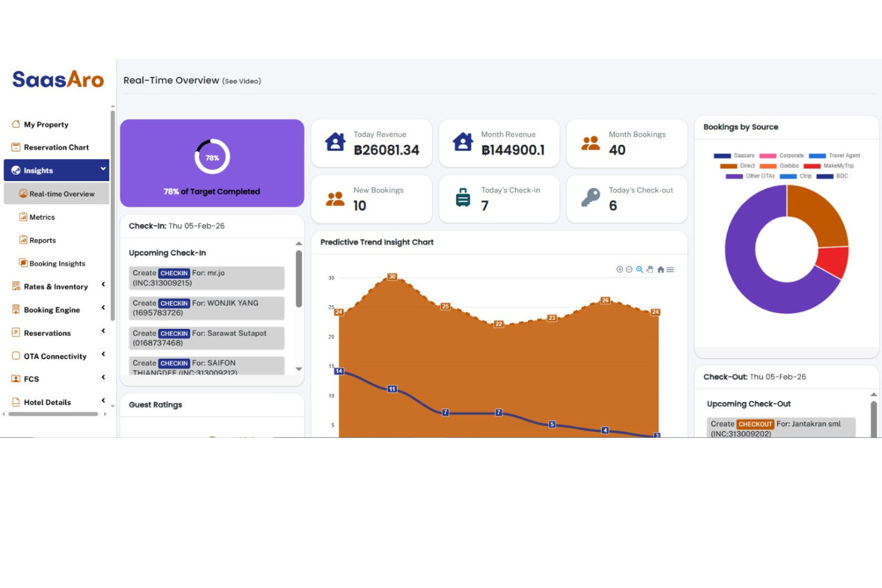Click CHECKOUT button for Jantakran sml
This screenshot has width=882, height=588.
pyautogui.click(x=755, y=424)
